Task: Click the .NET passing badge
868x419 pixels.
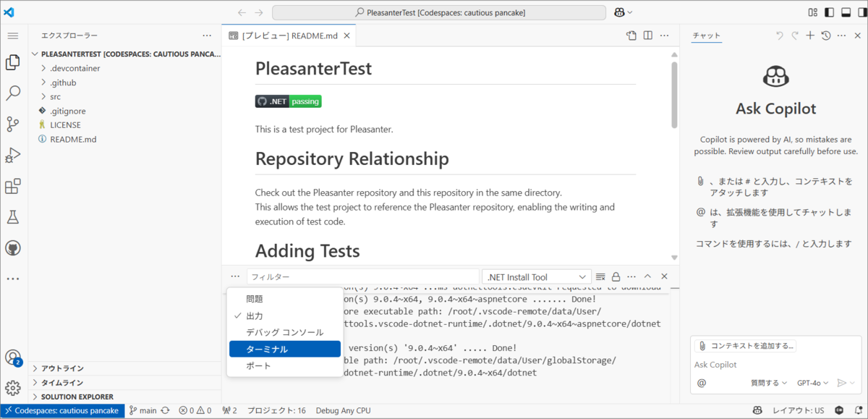Action: (288, 101)
